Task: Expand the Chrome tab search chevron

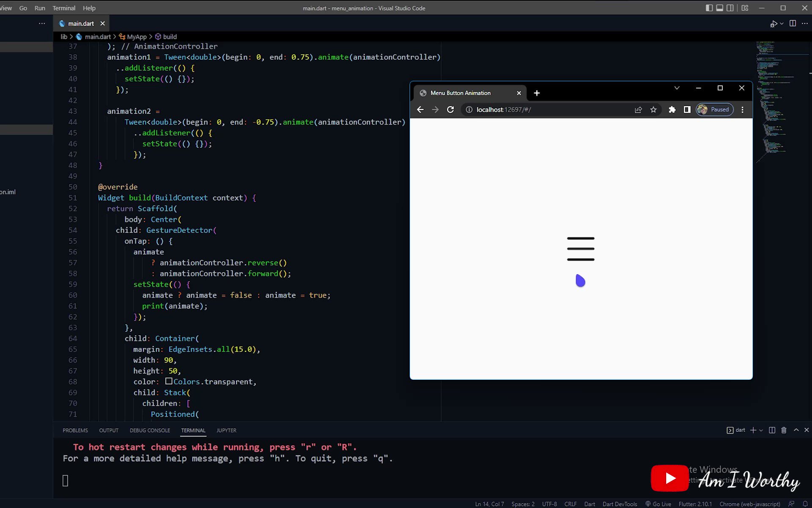Action: pyautogui.click(x=677, y=88)
